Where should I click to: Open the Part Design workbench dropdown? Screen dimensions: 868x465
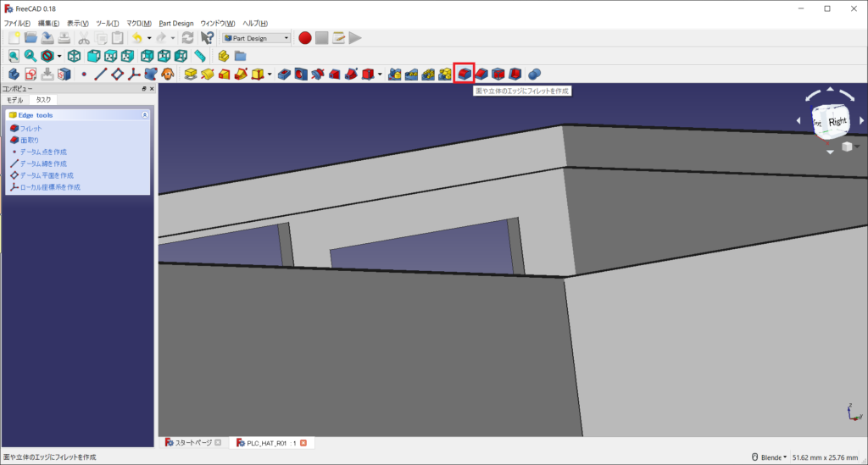coord(256,37)
